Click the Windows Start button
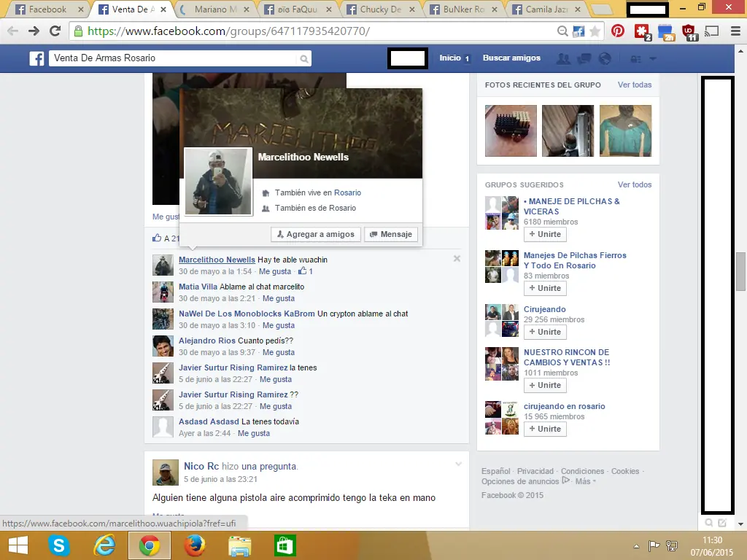Screen dimensions: 747x560 point(18,545)
